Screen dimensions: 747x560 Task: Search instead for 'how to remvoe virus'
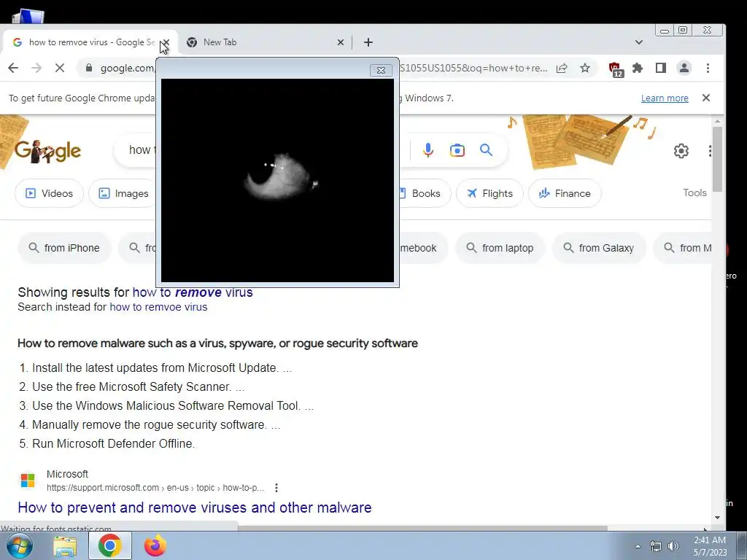(x=158, y=307)
